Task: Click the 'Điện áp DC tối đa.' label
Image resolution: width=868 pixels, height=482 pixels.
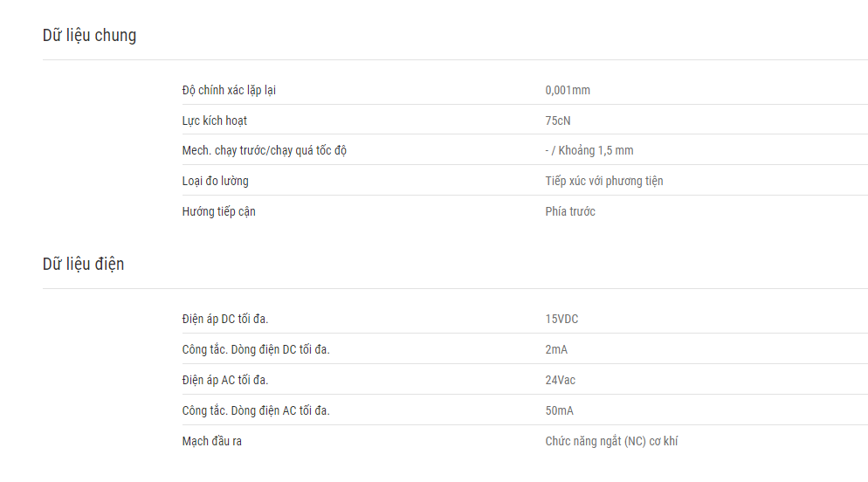Action: point(224,320)
